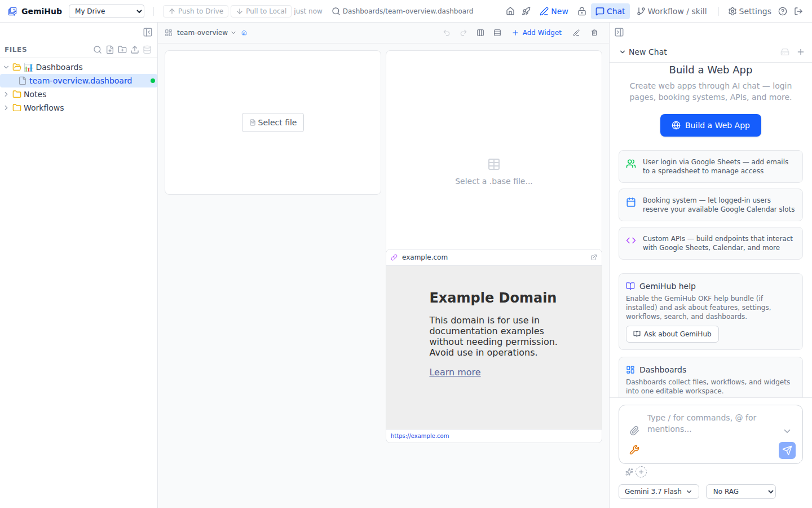Viewport: 812px width, 508px height.
Task: Open the No RAG dropdown
Action: 741,492
